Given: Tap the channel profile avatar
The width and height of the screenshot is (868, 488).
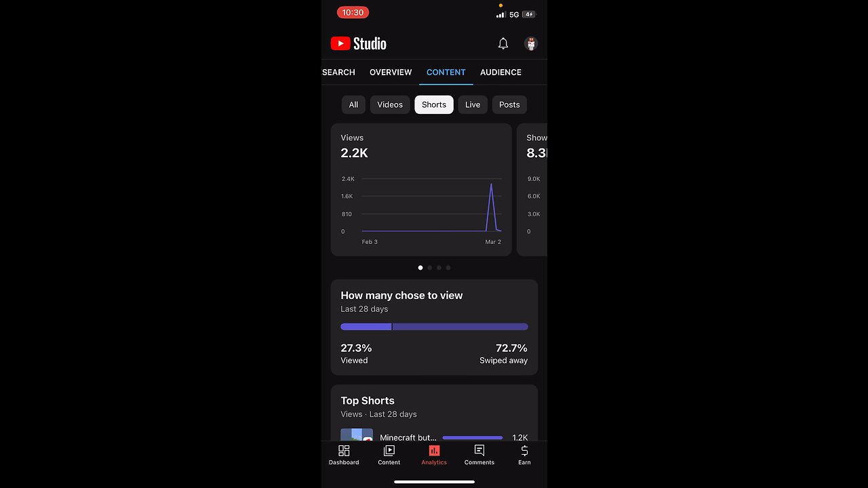Looking at the screenshot, I should coord(531,43).
